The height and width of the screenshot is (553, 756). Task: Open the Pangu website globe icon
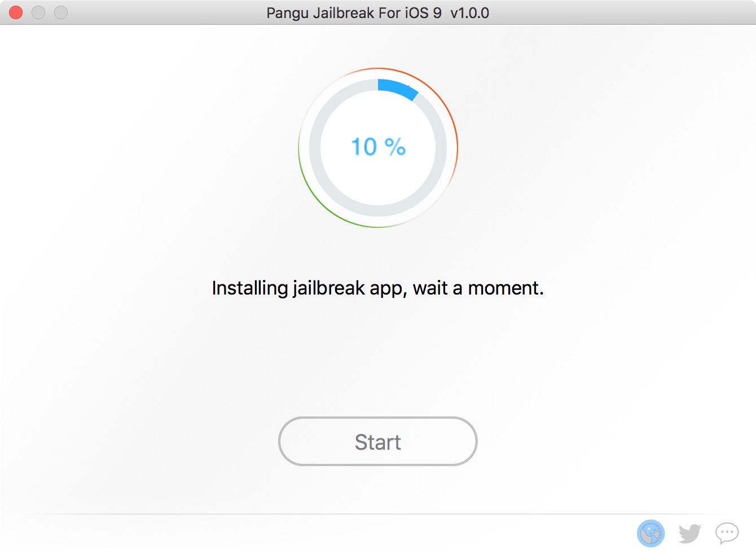click(650, 533)
